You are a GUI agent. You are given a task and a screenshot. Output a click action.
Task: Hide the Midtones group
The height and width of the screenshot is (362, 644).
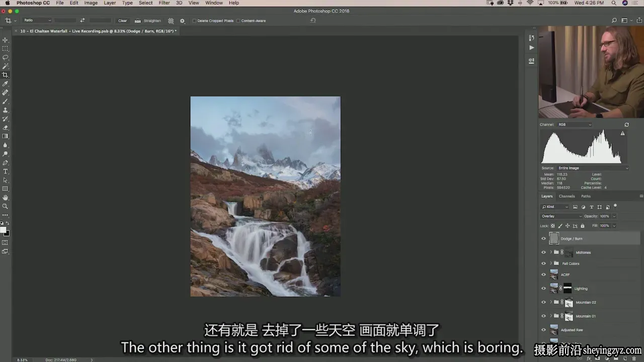(x=543, y=252)
